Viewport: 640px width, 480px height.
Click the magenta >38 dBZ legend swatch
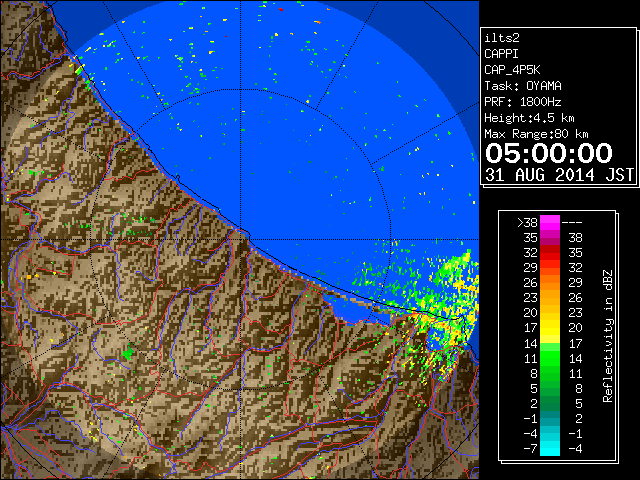pyautogui.click(x=550, y=223)
